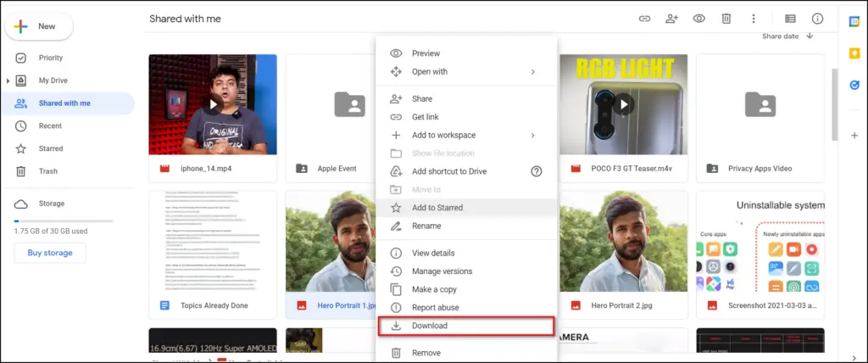
Task: Click the iphone_14.mp4 file name
Action: point(206,169)
